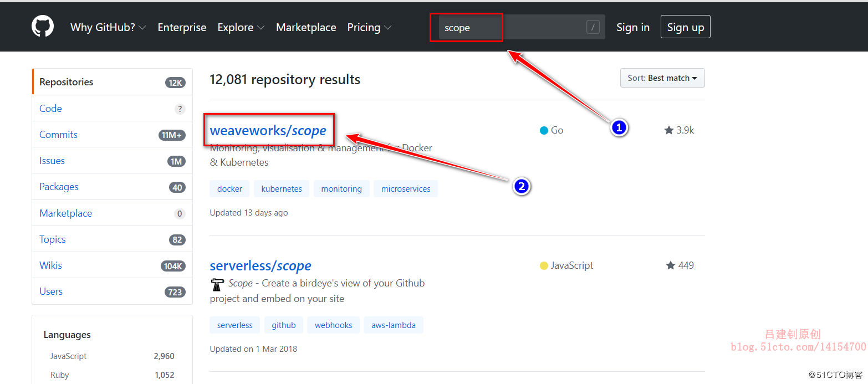868x384 pixels.
Task: Switch to Marketplace results in sidebar
Action: tap(113, 213)
